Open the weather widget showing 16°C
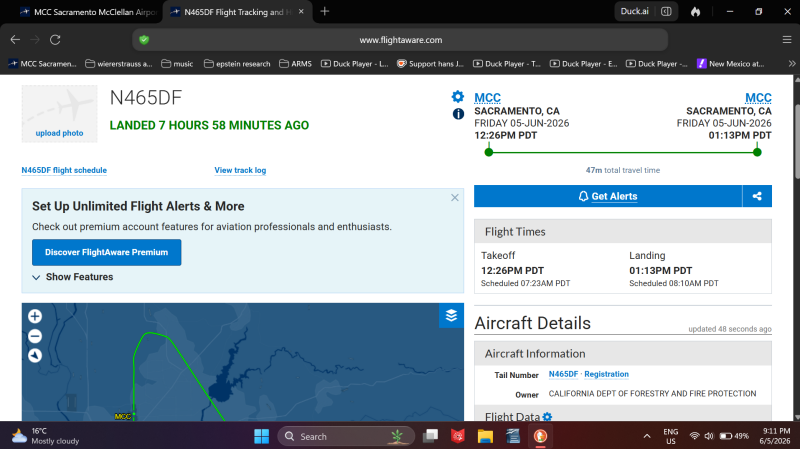This screenshot has height=449, width=800. coord(46,436)
